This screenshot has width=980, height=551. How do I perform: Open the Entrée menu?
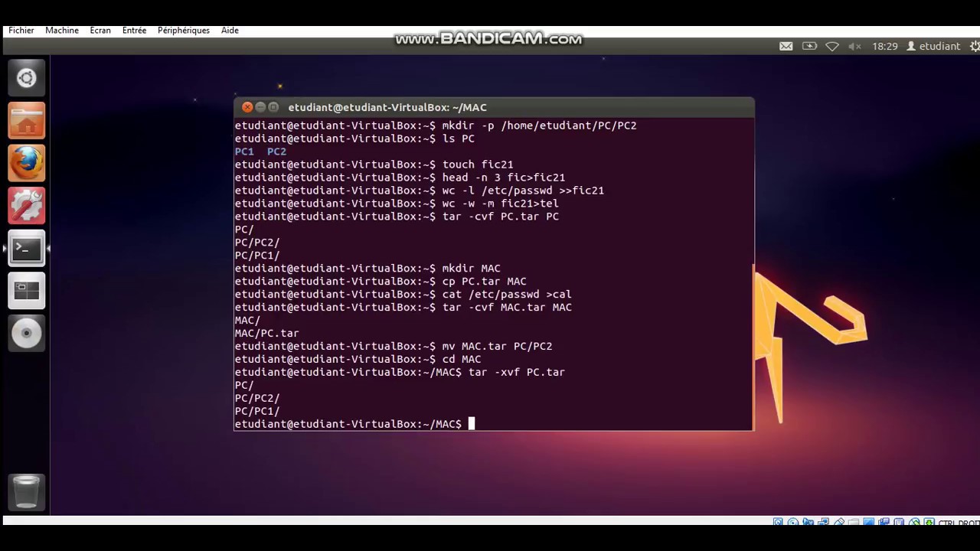[134, 31]
